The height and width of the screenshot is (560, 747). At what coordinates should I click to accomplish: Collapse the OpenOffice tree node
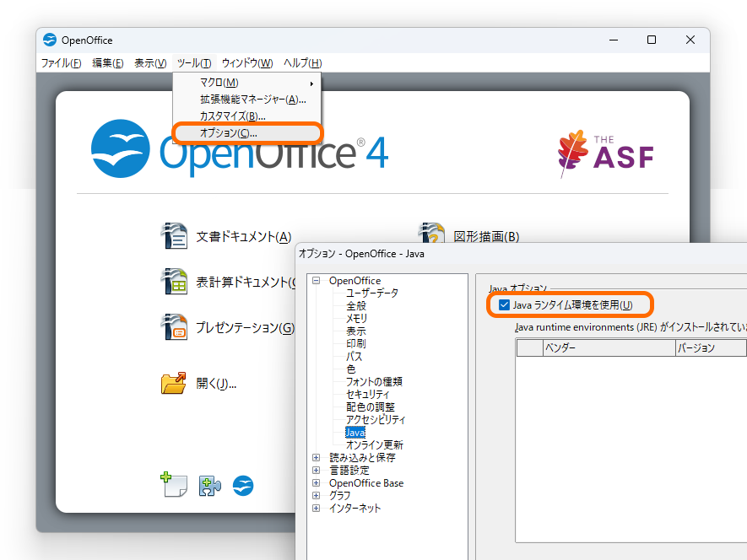[x=316, y=281]
